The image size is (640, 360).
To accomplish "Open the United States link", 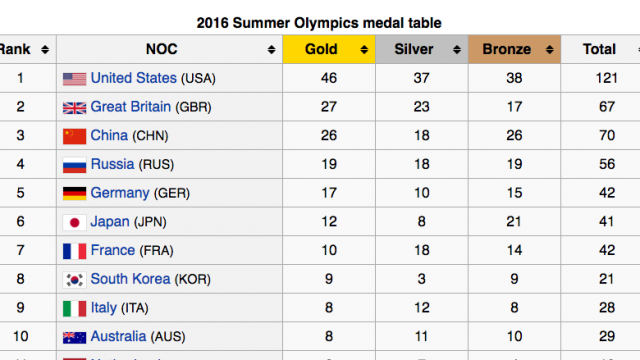I will click(133, 78).
